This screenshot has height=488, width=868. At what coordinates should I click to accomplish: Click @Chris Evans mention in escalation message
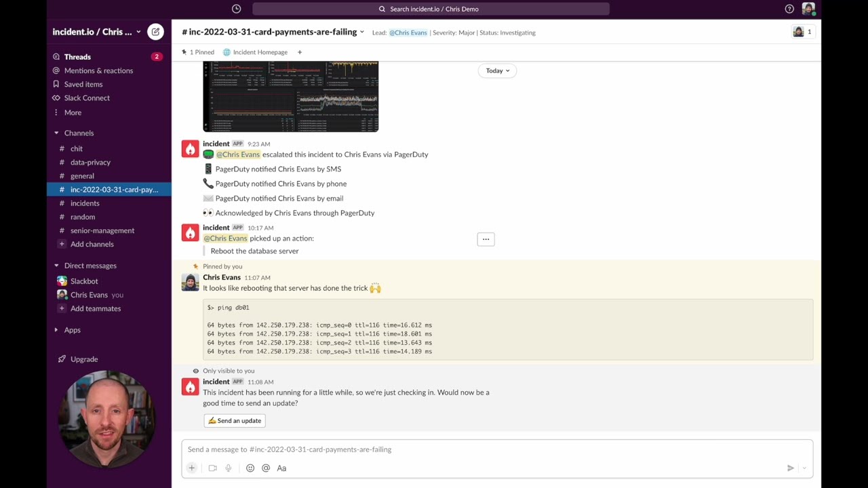pos(237,155)
